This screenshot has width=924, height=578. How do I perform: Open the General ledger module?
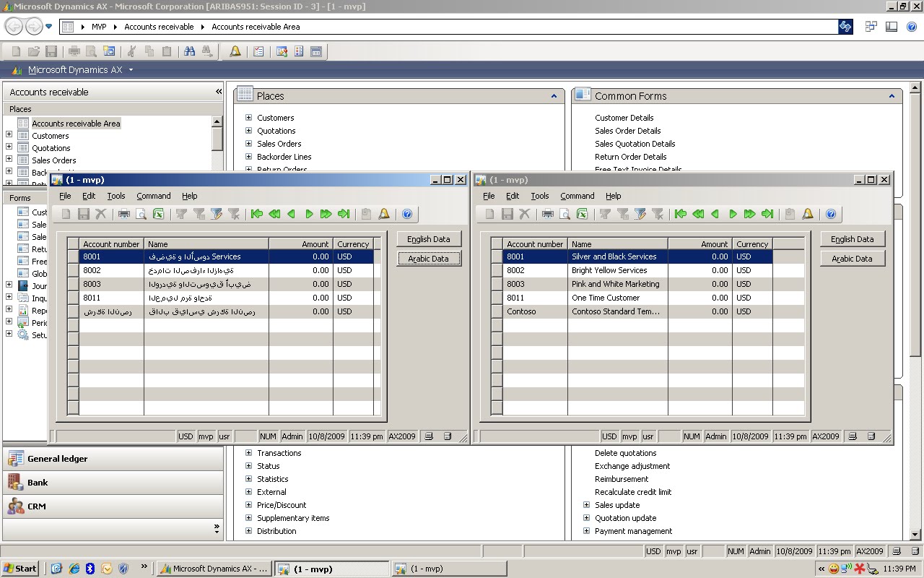113,459
